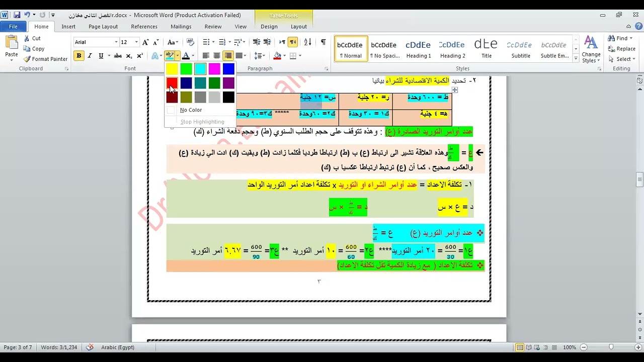Open the font size dropdown
This screenshot has height=362, width=644.
tap(136, 42)
